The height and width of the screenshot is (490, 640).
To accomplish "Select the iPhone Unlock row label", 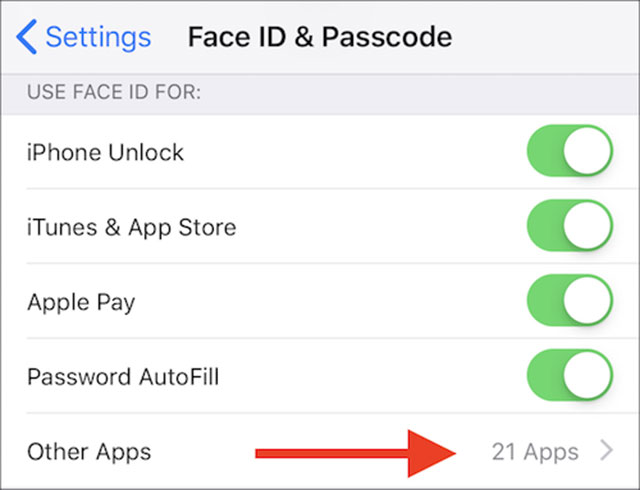I will [105, 153].
